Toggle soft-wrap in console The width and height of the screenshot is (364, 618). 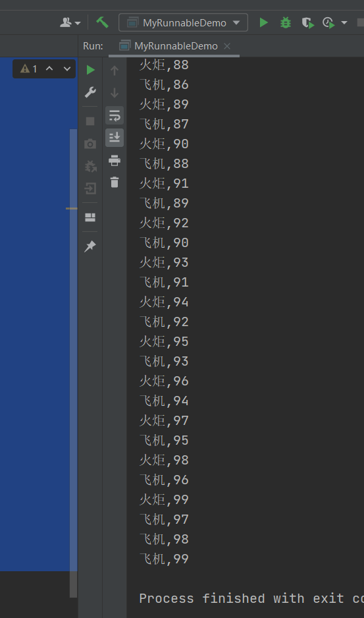pos(115,115)
